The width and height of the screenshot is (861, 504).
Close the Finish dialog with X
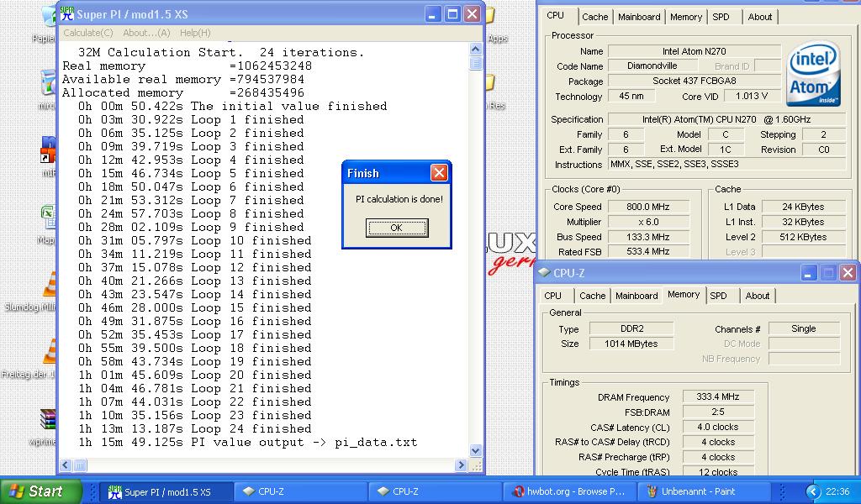click(x=439, y=173)
